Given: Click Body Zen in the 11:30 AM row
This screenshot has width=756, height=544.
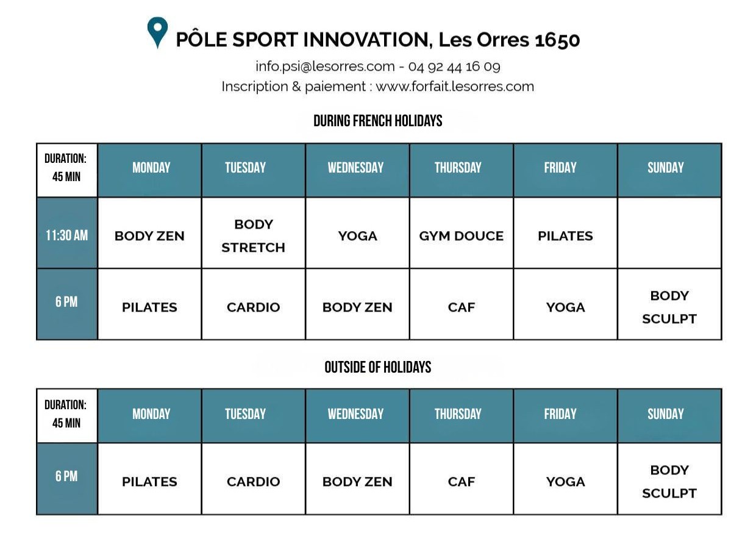Looking at the screenshot, I should [x=149, y=236].
